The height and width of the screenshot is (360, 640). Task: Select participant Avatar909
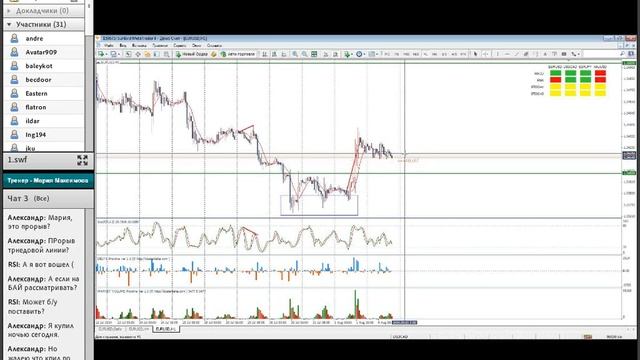click(43, 52)
